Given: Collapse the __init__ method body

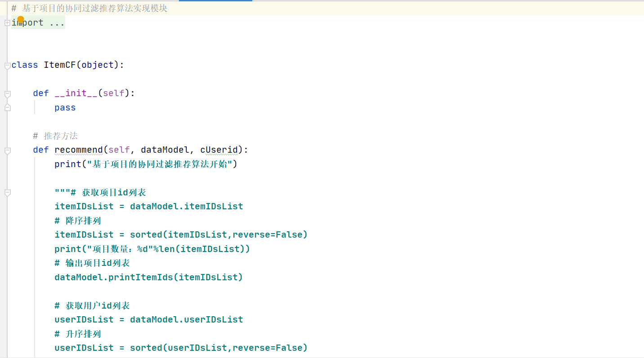Looking at the screenshot, I should click(7, 93).
